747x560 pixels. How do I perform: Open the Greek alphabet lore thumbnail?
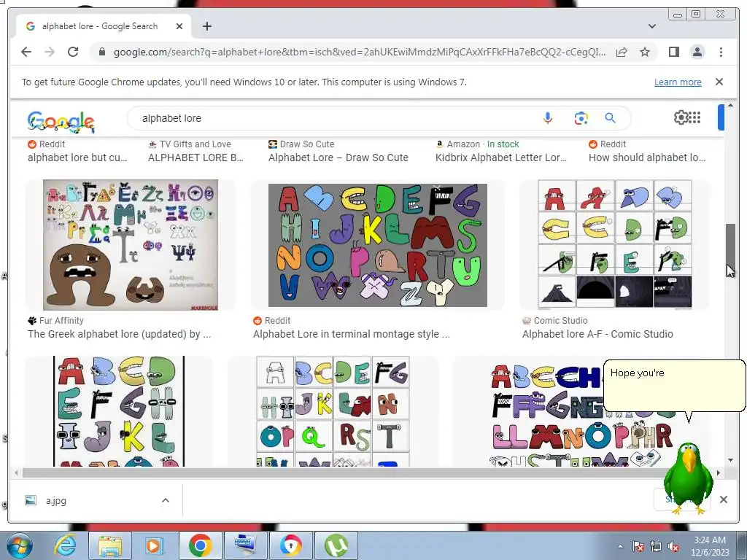[x=131, y=245]
